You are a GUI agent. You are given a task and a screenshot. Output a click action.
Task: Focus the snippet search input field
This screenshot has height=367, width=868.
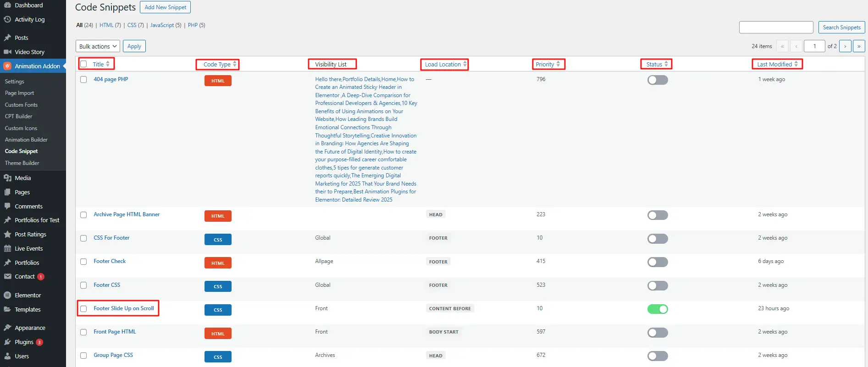tap(776, 27)
